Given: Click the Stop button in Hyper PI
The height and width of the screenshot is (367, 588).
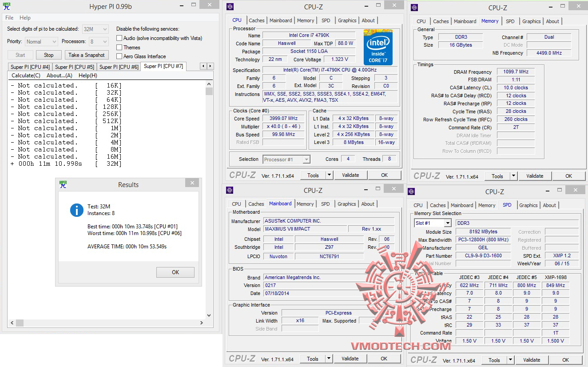Looking at the screenshot, I should (49, 55).
